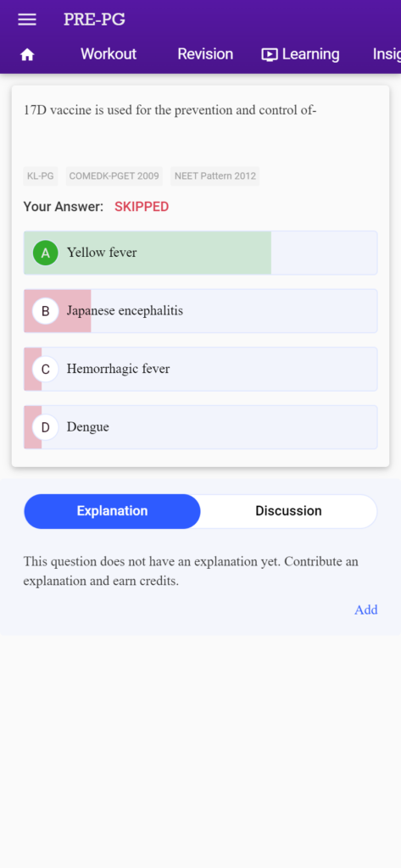Switch to the Discussion tab
Screen dimensions: 401x868
tap(288, 511)
